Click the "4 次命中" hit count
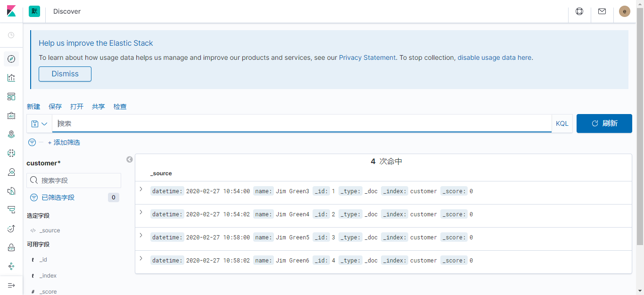 [x=386, y=162]
